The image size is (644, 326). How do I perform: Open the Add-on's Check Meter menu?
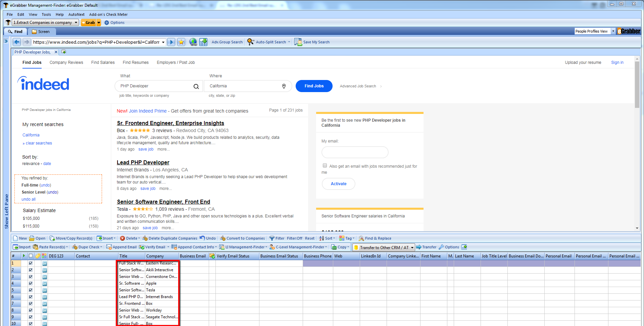pyautogui.click(x=108, y=14)
